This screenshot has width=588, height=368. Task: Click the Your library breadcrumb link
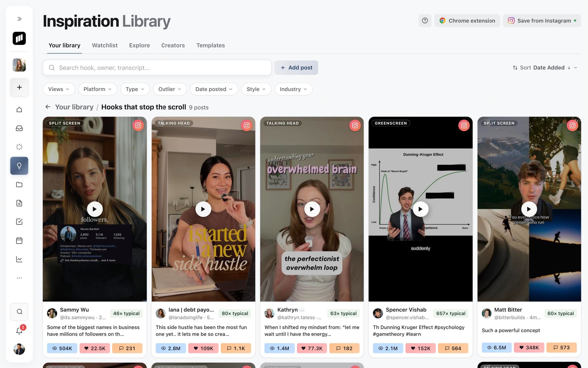[x=74, y=107]
